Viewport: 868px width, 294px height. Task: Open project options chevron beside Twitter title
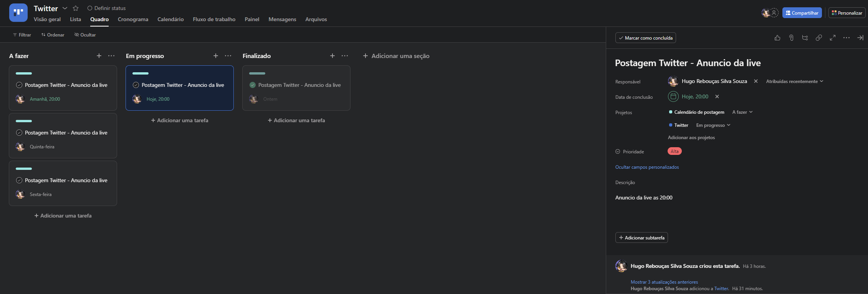(x=65, y=8)
